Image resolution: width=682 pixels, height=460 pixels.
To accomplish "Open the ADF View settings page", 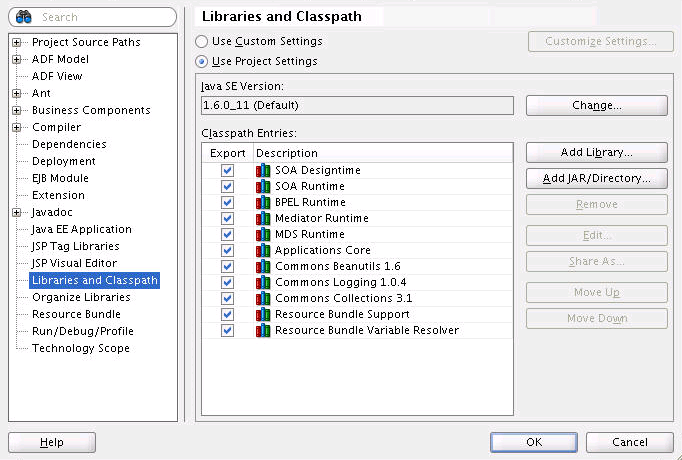I will tap(57, 76).
